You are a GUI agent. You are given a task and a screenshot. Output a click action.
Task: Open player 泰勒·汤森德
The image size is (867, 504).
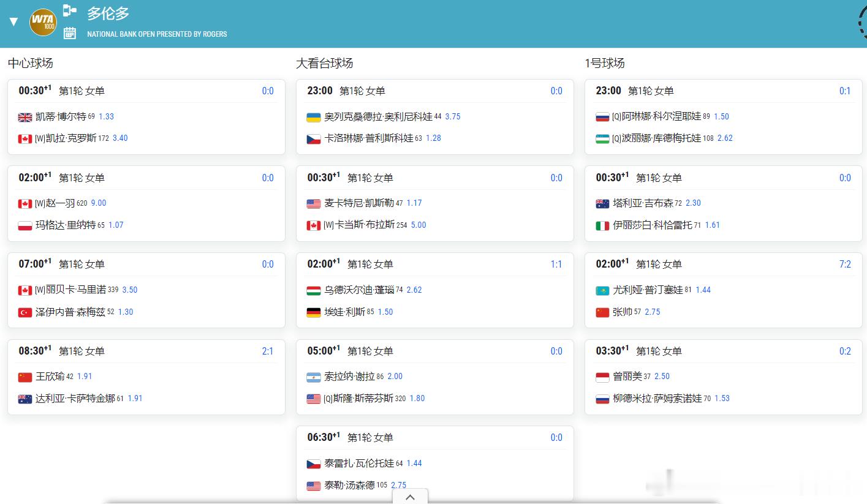349,485
